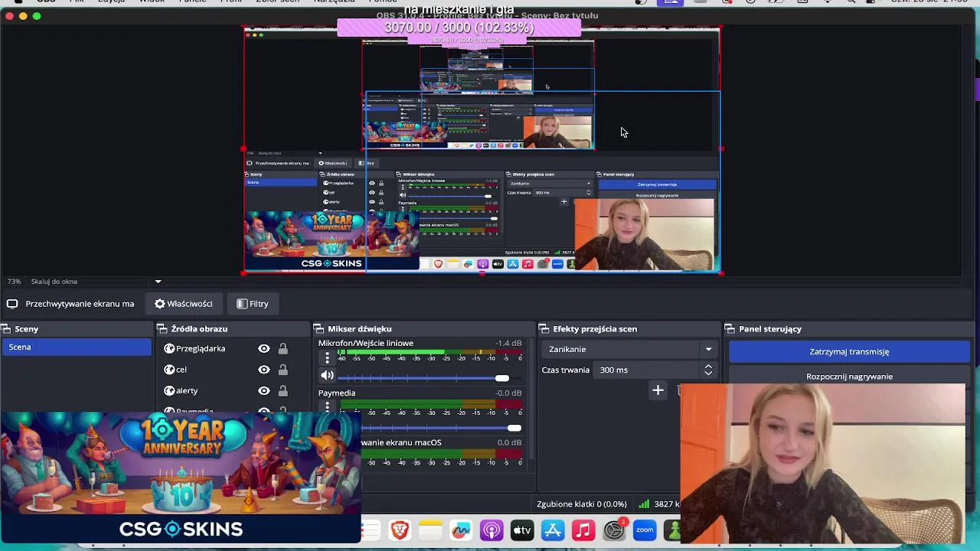The image size is (980, 551).
Task: Click the Paymedia volume slider
Action: point(430,428)
